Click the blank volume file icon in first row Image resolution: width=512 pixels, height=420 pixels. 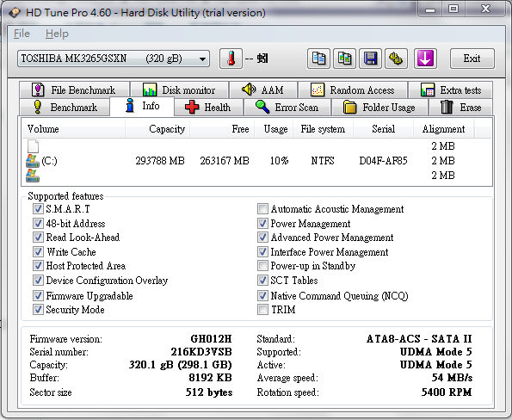click(x=33, y=146)
